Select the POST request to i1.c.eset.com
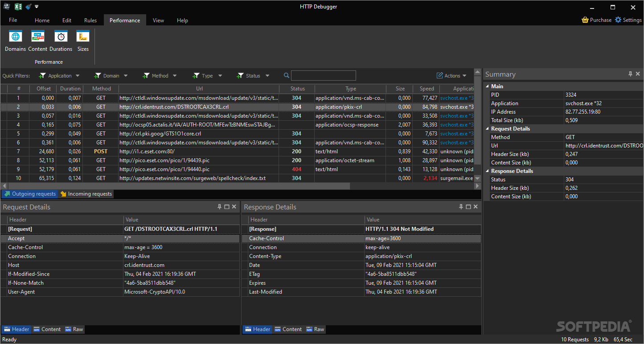644x344 pixels. point(237,152)
